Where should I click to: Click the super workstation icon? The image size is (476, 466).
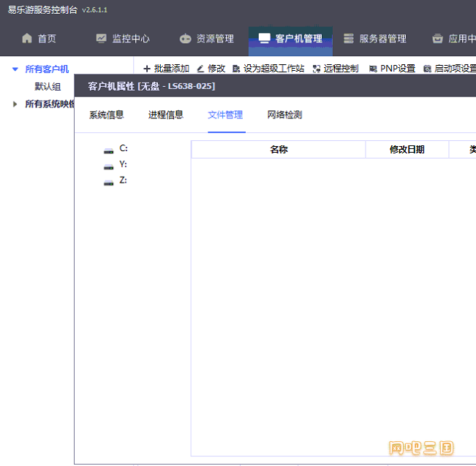(236, 69)
